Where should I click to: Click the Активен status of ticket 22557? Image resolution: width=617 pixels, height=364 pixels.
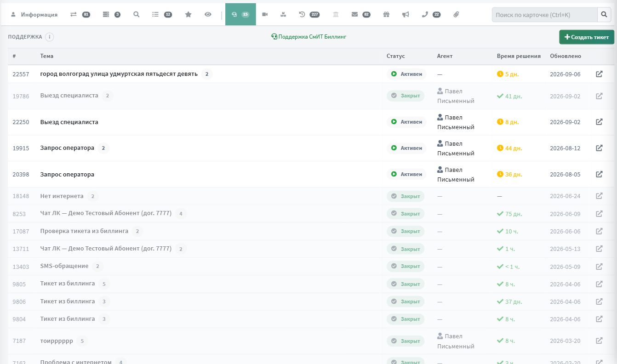pyautogui.click(x=406, y=74)
